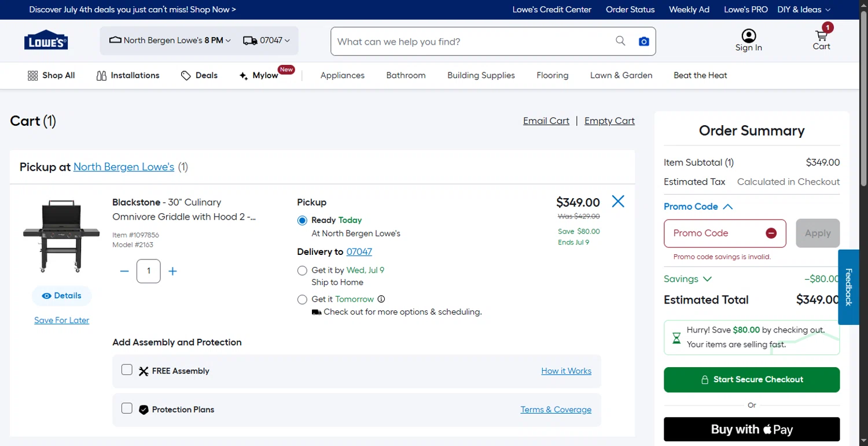Open North Bergen Lowe's pickup link
This screenshot has height=446, width=868.
click(x=124, y=167)
